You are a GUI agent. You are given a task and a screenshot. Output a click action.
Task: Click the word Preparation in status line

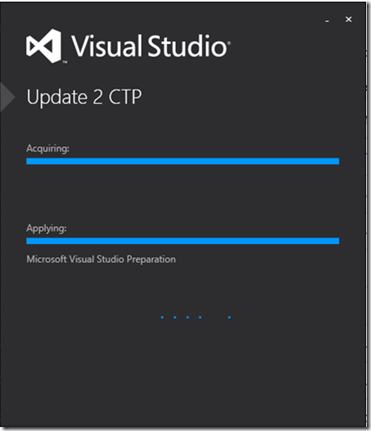click(x=151, y=260)
